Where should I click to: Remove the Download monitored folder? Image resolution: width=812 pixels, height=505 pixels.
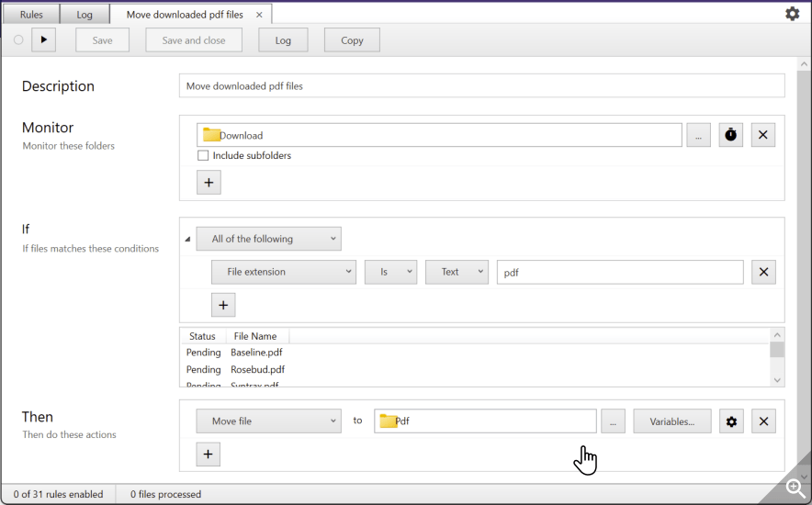click(x=763, y=135)
